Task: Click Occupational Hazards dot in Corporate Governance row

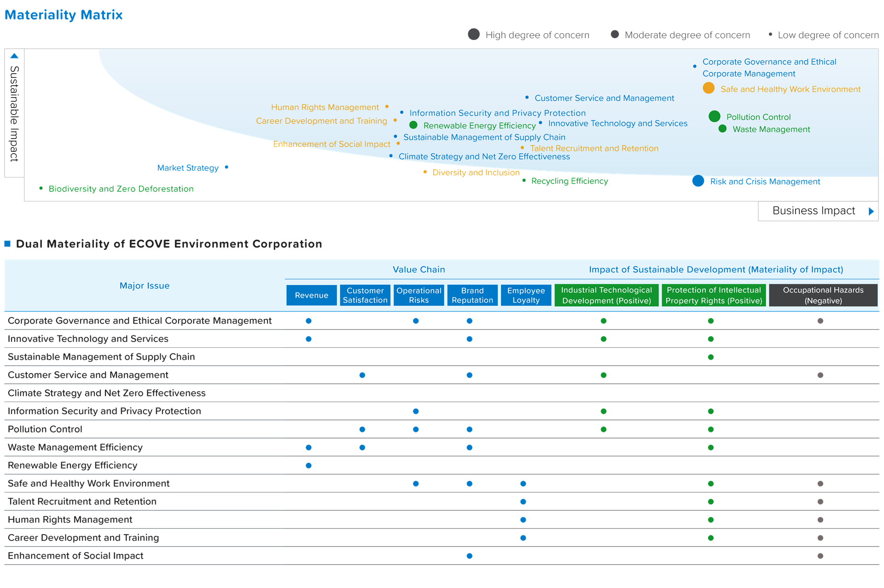Action: point(820,321)
